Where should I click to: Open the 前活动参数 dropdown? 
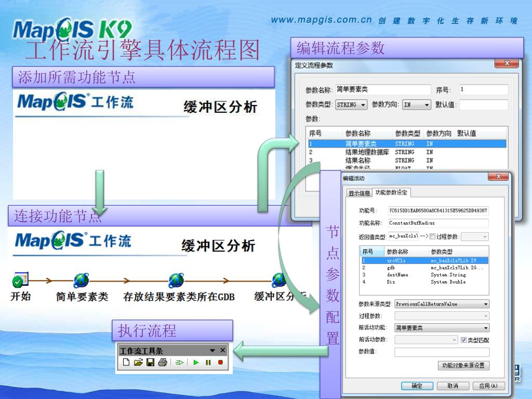pos(426,340)
